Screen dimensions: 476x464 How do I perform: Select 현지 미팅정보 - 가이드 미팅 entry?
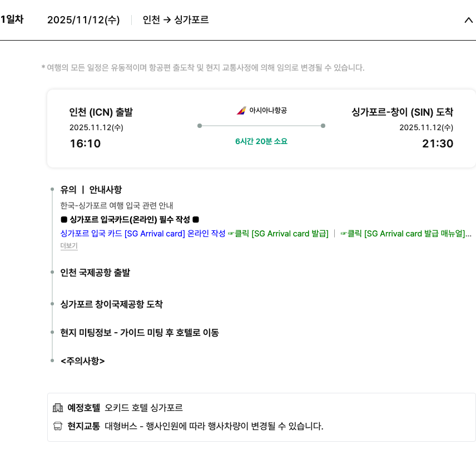click(x=140, y=333)
